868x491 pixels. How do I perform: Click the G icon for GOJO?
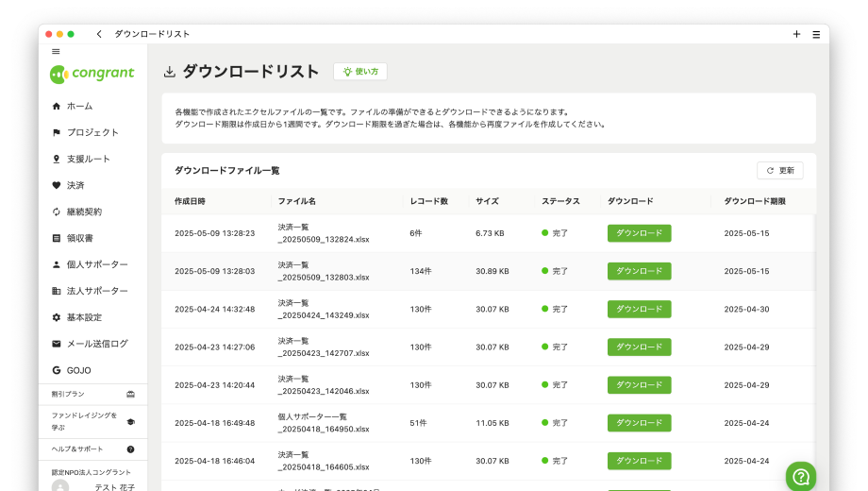[56, 370]
